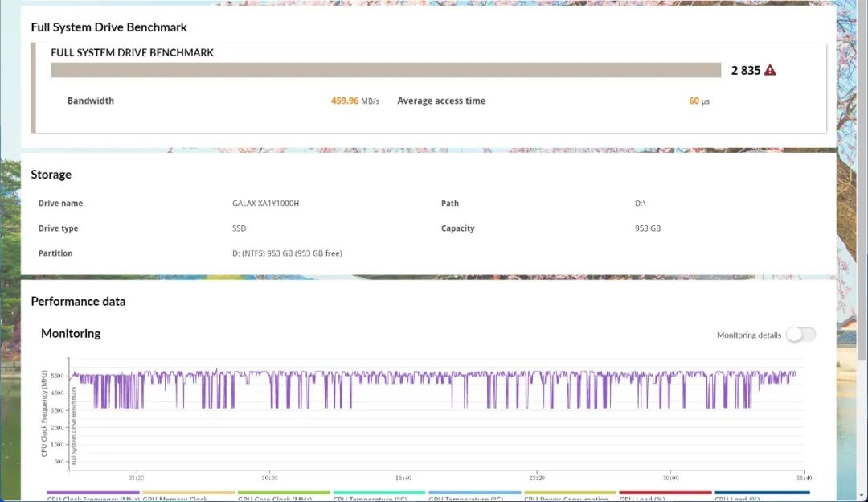Click the 459.96 MB/s bandwidth value
Screen dimensions: 868x502
click(x=354, y=101)
